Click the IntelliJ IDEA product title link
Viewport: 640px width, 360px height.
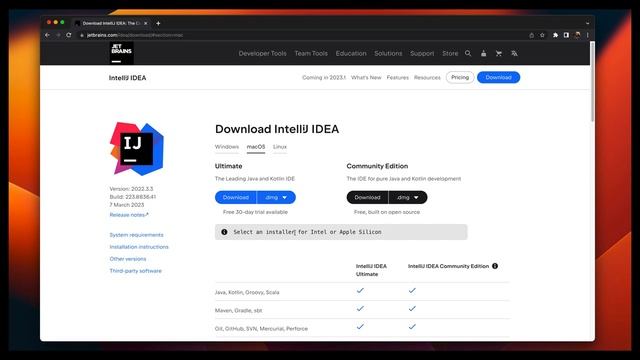point(127,78)
